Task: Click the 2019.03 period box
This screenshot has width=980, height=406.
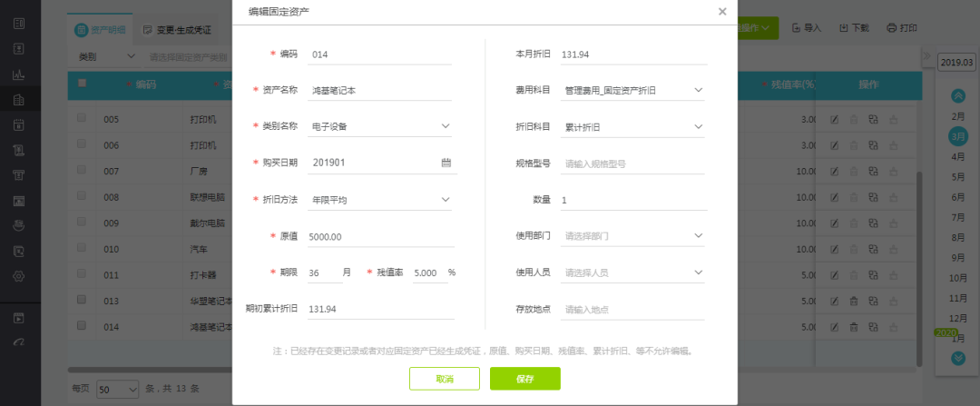Action: coord(957,62)
